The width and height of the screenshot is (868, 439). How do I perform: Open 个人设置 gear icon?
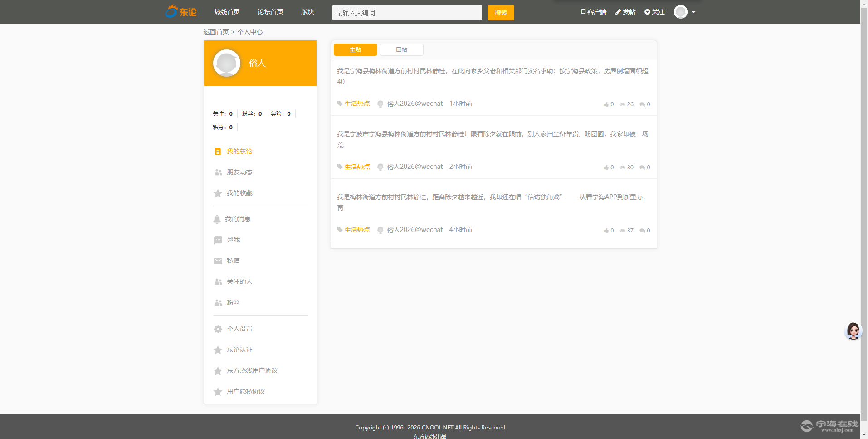click(218, 329)
